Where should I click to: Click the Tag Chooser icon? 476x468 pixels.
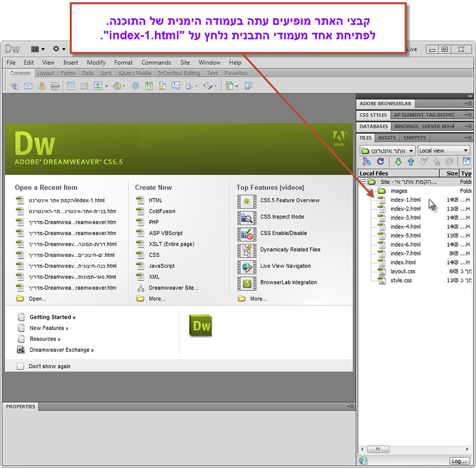coord(249,86)
